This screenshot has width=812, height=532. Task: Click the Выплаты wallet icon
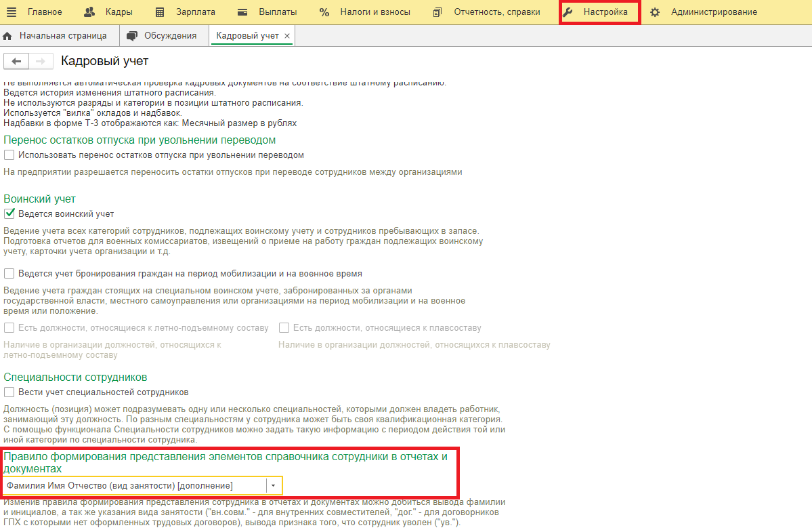pos(242,12)
